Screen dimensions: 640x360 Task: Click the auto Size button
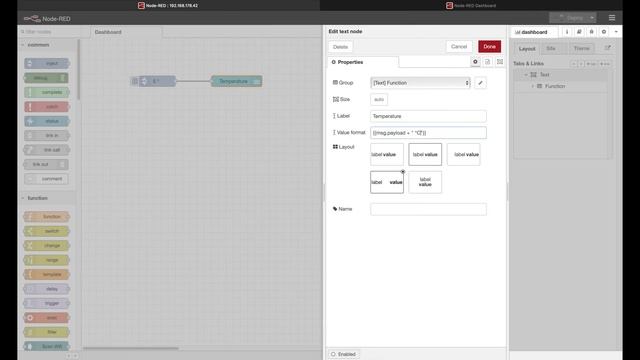tap(379, 100)
